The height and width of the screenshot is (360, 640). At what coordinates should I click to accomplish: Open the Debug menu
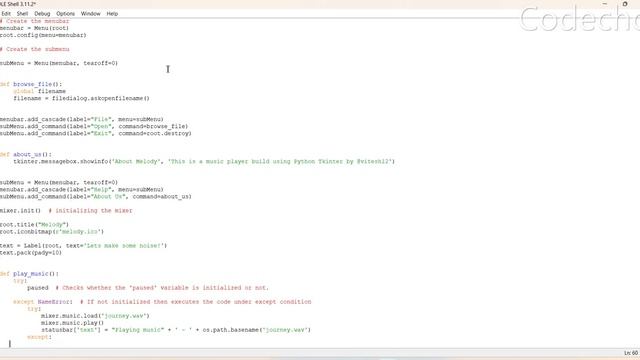[42, 13]
